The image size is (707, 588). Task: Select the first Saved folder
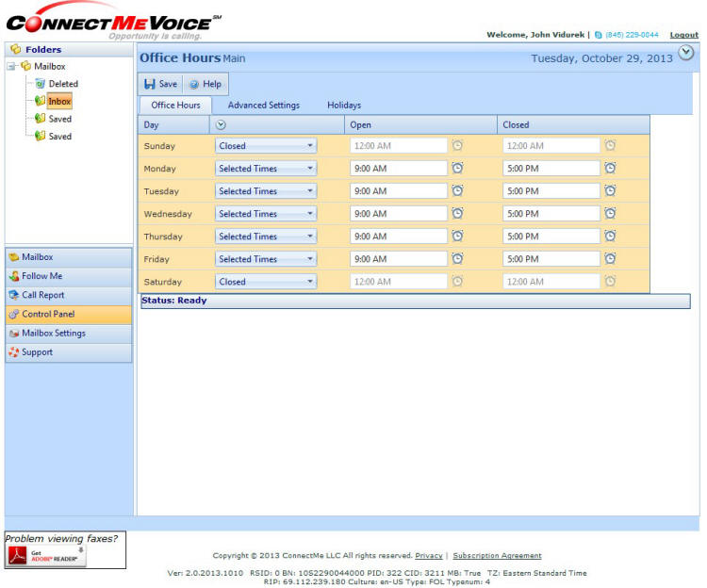[60, 119]
